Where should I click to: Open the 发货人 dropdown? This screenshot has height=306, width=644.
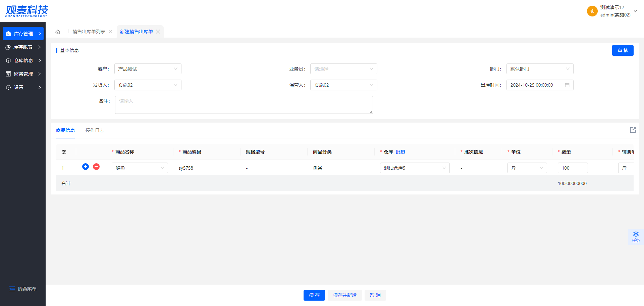(x=148, y=85)
